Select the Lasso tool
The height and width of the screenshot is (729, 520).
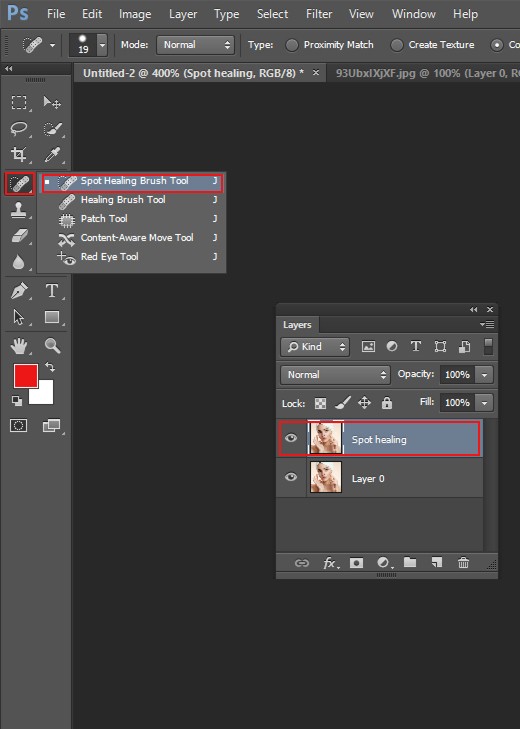tap(19, 129)
